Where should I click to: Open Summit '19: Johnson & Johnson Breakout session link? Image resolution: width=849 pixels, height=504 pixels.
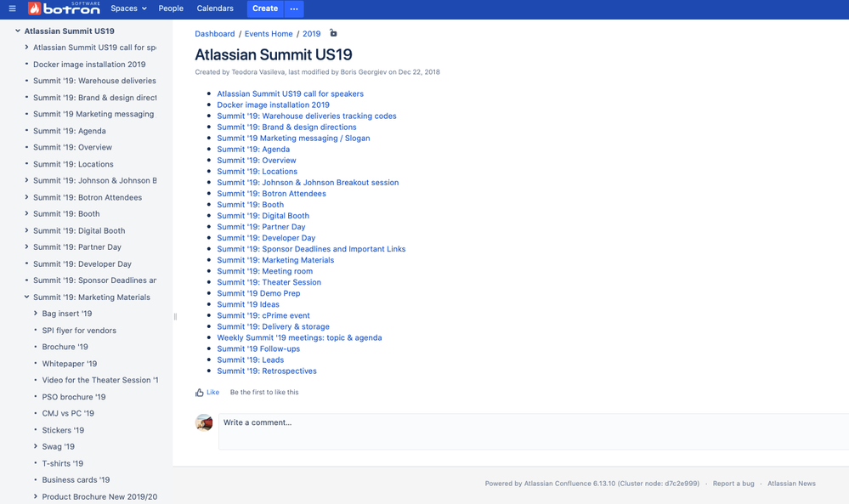click(308, 183)
